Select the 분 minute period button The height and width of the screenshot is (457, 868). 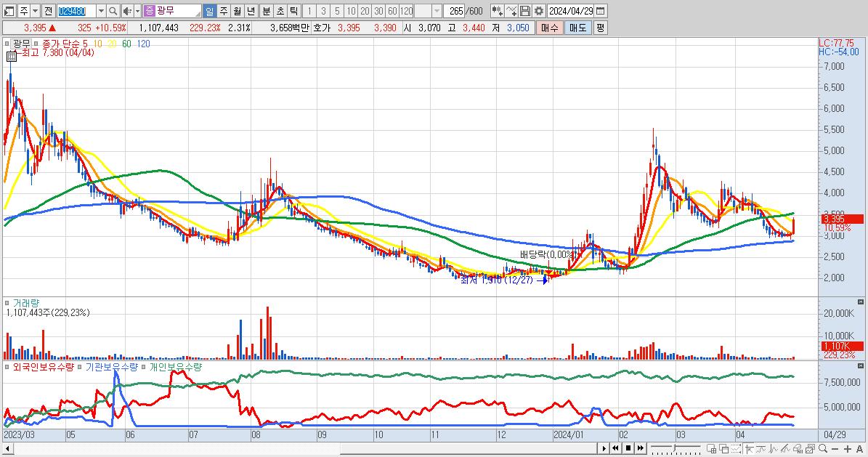[x=267, y=11]
